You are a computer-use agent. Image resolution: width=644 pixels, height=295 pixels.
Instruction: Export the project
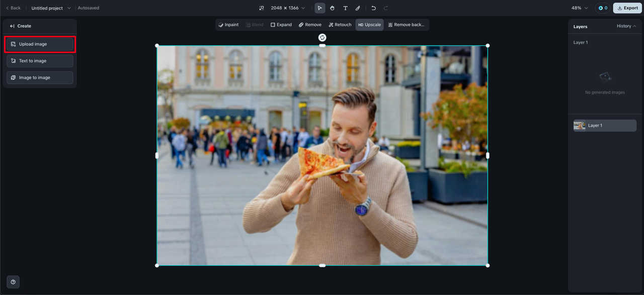[x=627, y=8]
